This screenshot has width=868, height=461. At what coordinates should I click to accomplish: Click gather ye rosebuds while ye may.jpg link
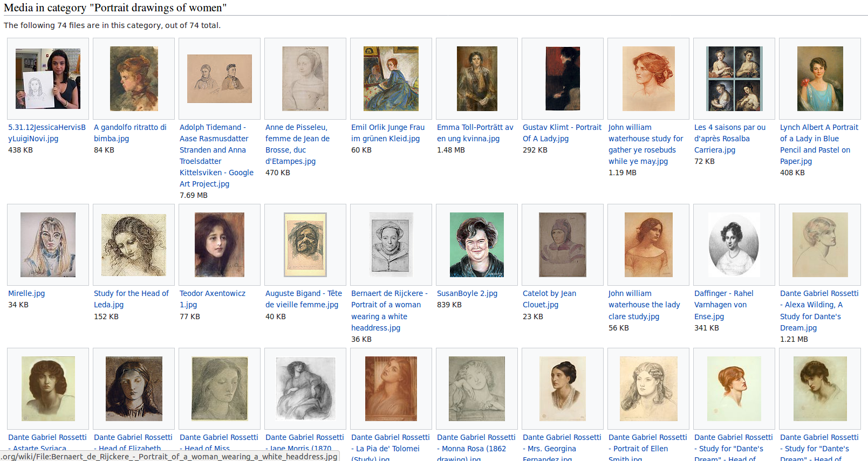[646, 145]
